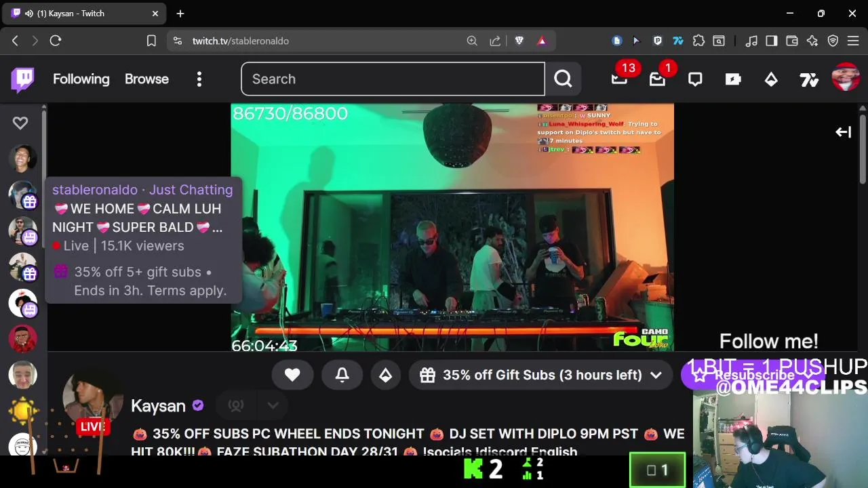Open the user avatar menu
The width and height of the screenshot is (868, 488).
click(846, 77)
